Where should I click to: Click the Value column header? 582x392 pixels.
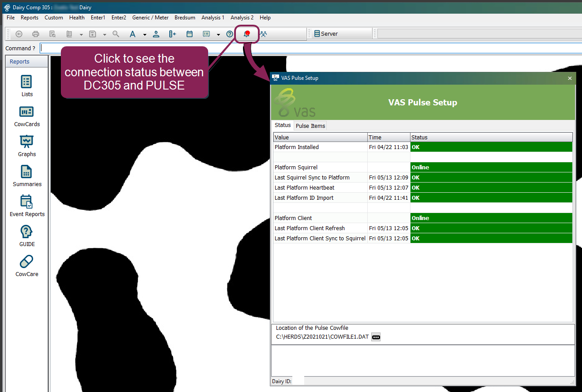[x=320, y=137]
